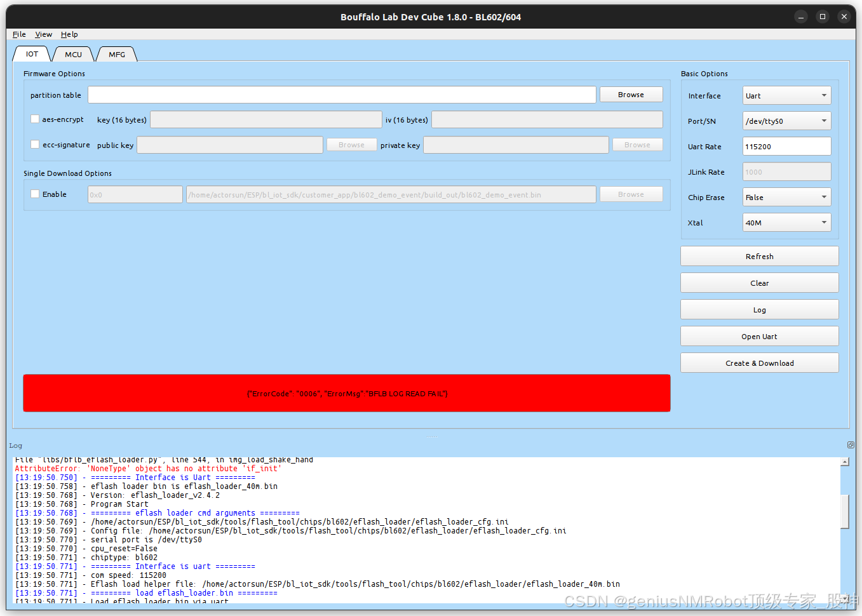Enable the aes-encrypt checkbox
The height and width of the screenshot is (616, 862).
point(35,119)
